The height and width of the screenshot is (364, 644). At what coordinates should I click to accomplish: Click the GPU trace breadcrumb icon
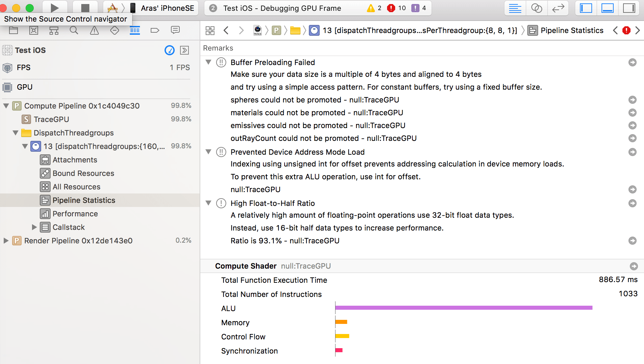click(258, 31)
